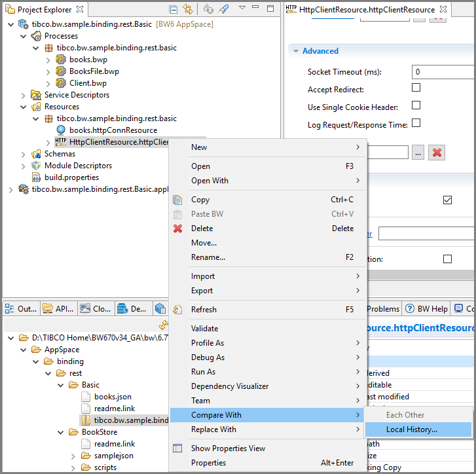Click build.properties file icon
The height and width of the screenshot is (474, 476).
pyautogui.click(x=36, y=177)
